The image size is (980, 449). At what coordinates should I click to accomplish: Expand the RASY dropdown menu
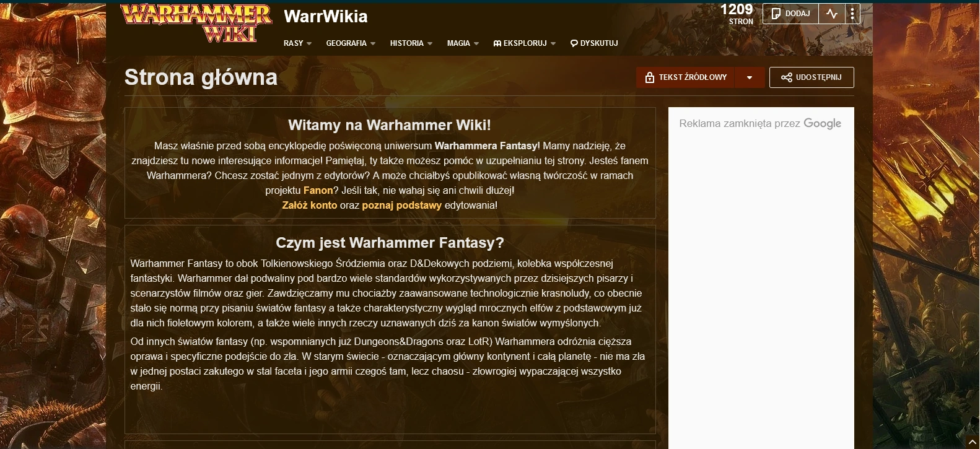tap(297, 43)
